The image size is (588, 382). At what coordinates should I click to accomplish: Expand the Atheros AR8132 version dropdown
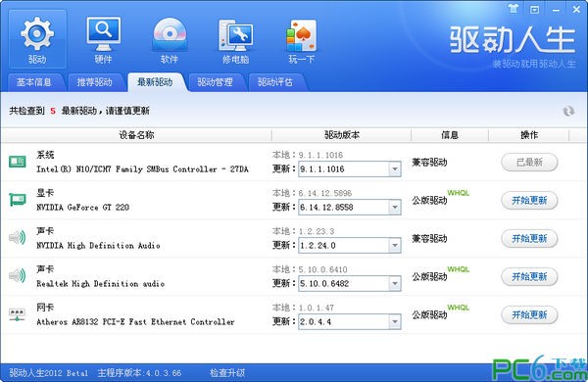coord(395,321)
